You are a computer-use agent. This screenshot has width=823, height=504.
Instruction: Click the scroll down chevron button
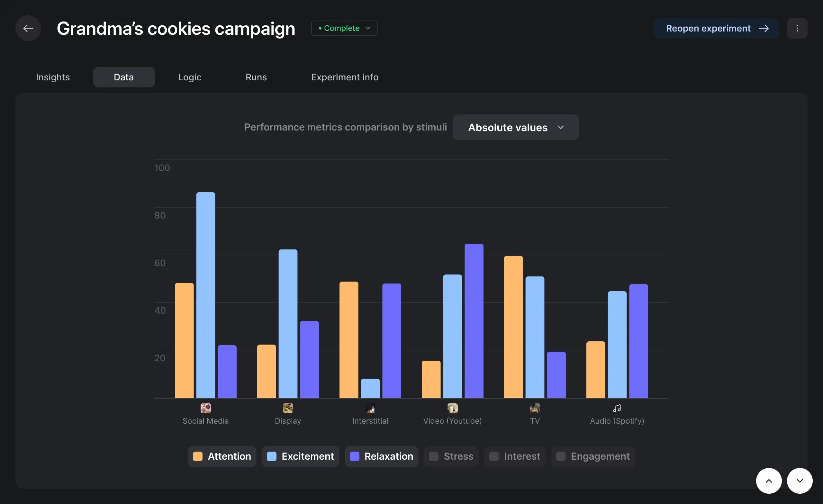(x=799, y=481)
